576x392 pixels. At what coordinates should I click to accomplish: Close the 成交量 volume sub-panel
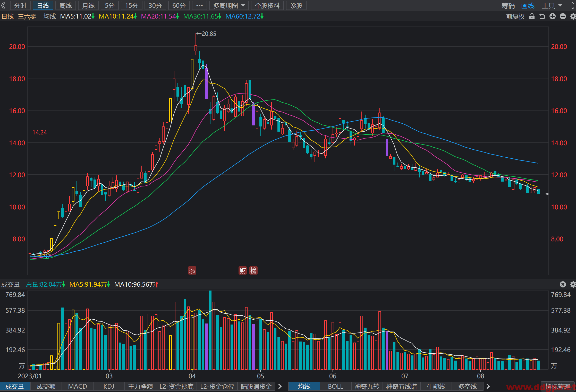(x=563, y=284)
